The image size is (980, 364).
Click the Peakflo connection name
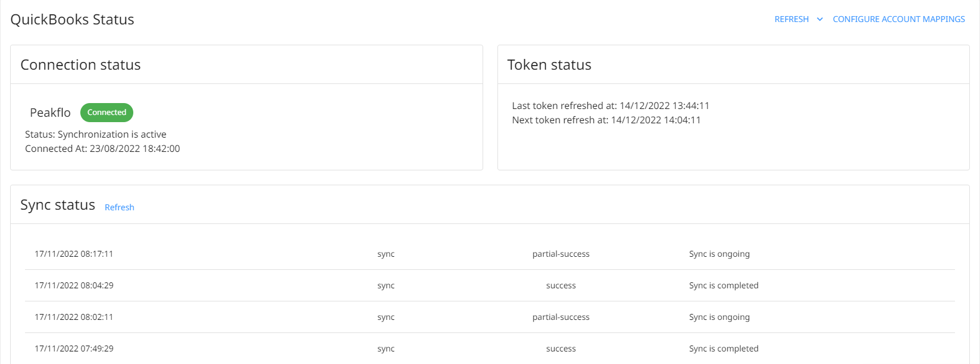click(x=50, y=113)
